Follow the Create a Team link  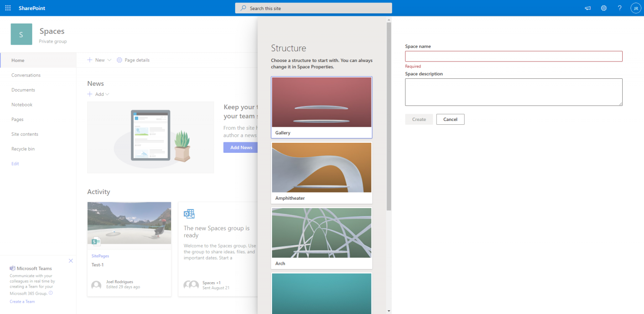click(x=22, y=301)
